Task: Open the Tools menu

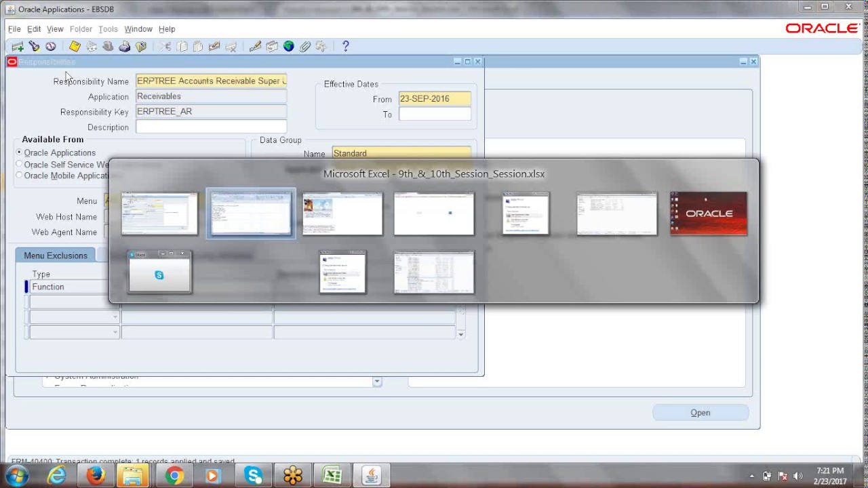Action: tap(108, 29)
